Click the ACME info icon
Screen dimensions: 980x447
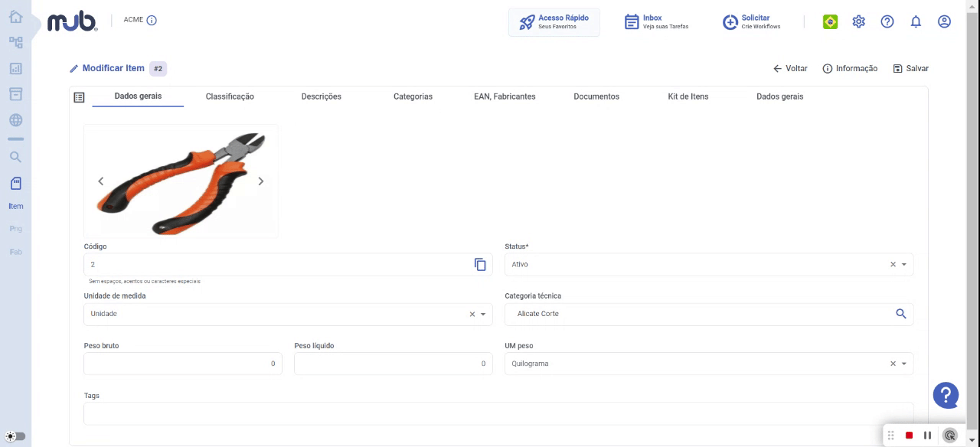152,20
